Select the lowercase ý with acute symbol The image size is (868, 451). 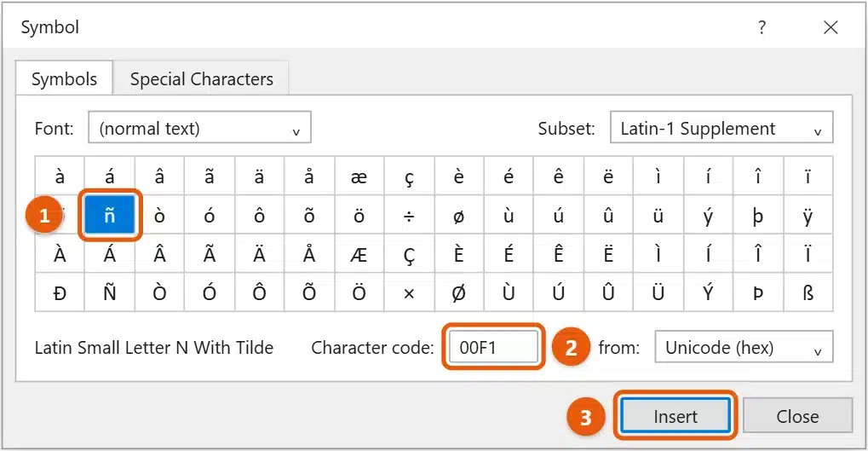[708, 215]
